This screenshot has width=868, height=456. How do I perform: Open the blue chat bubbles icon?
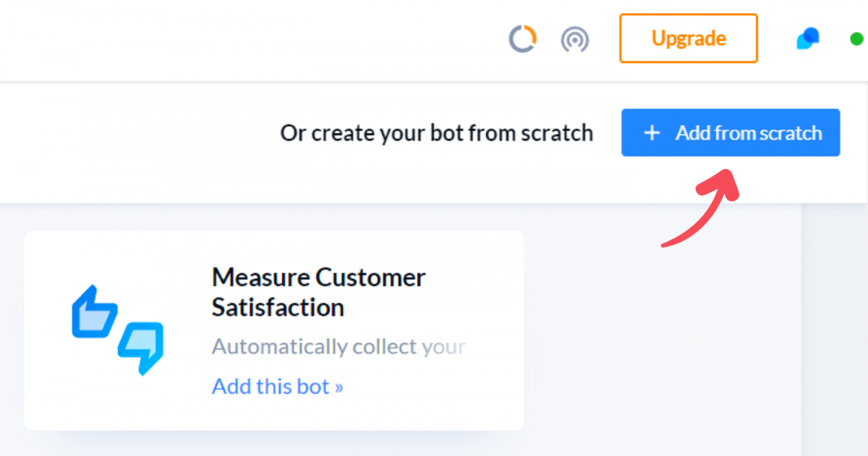coord(807,38)
